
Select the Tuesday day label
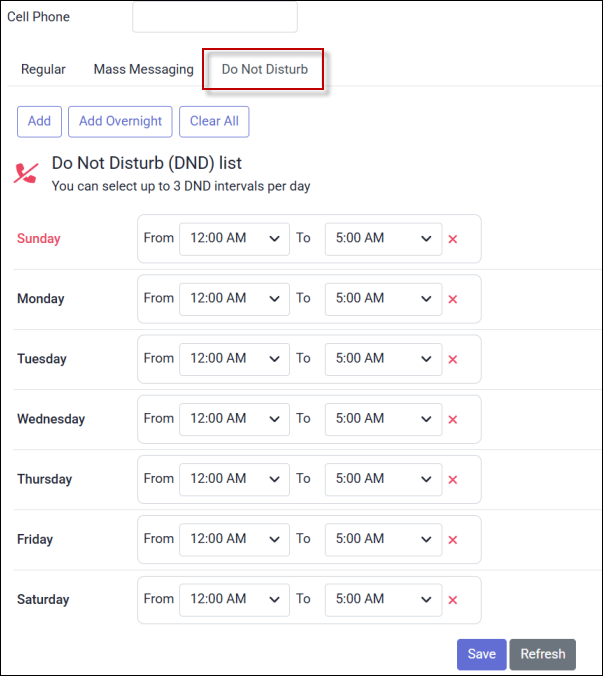pyautogui.click(x=42, y=359)
